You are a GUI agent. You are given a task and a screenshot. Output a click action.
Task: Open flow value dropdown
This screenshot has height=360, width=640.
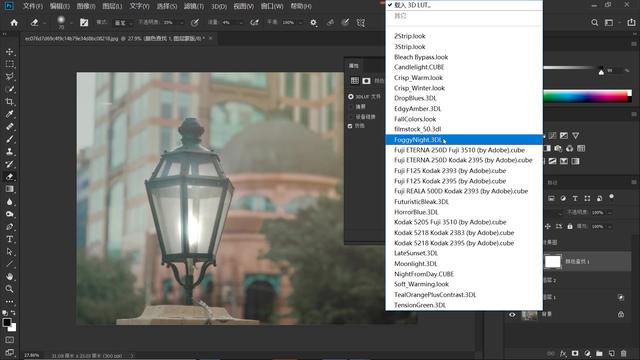coord(241,23)
